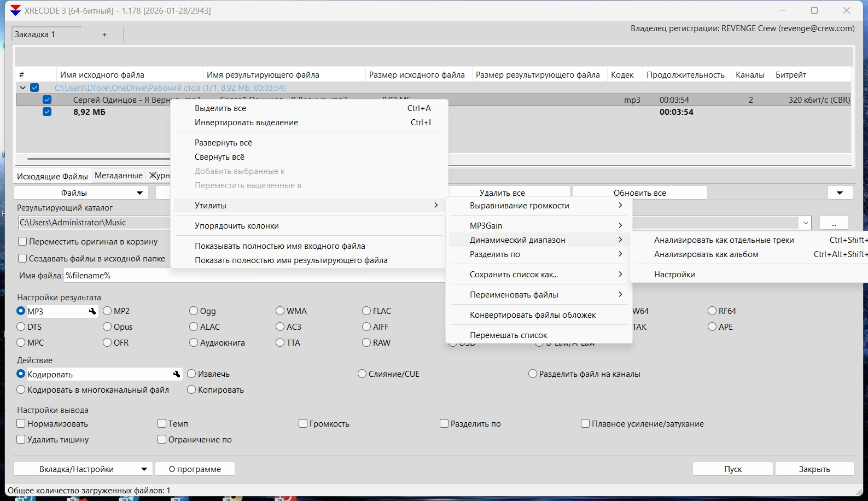
Task: Click the file list horizontal scrollbar
Action: [98, 159]
